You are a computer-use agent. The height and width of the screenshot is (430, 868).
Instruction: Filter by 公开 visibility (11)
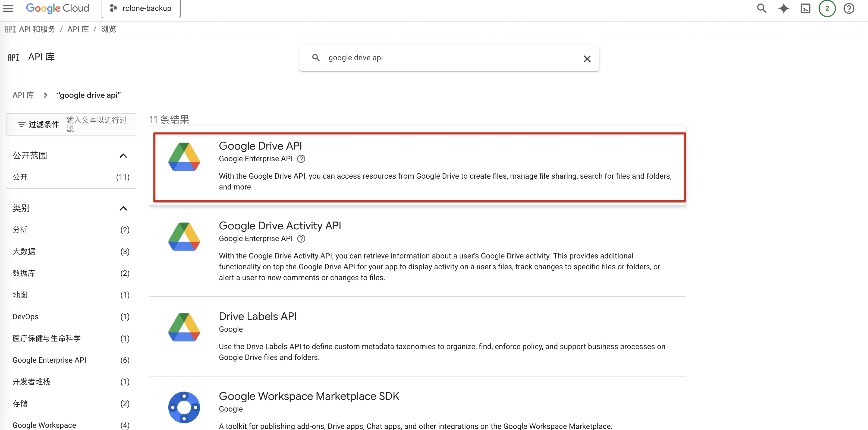click(x=71, y=177)
